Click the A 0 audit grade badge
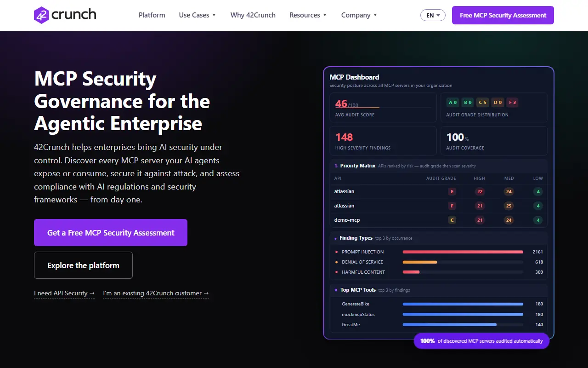Image resolution: width=588 pixels, height=368 pixels. pyautogui.click(x=453, y=102)
